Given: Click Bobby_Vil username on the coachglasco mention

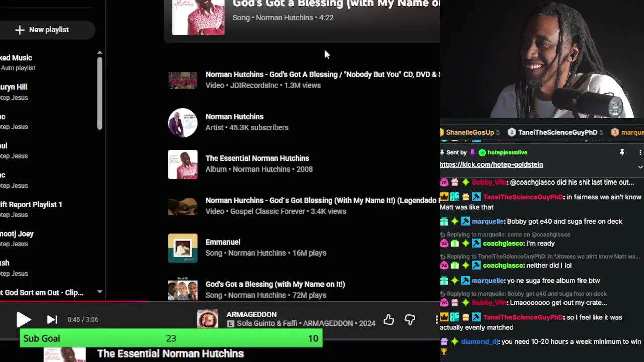Looking at the screenshot, I should pos(490,183).
